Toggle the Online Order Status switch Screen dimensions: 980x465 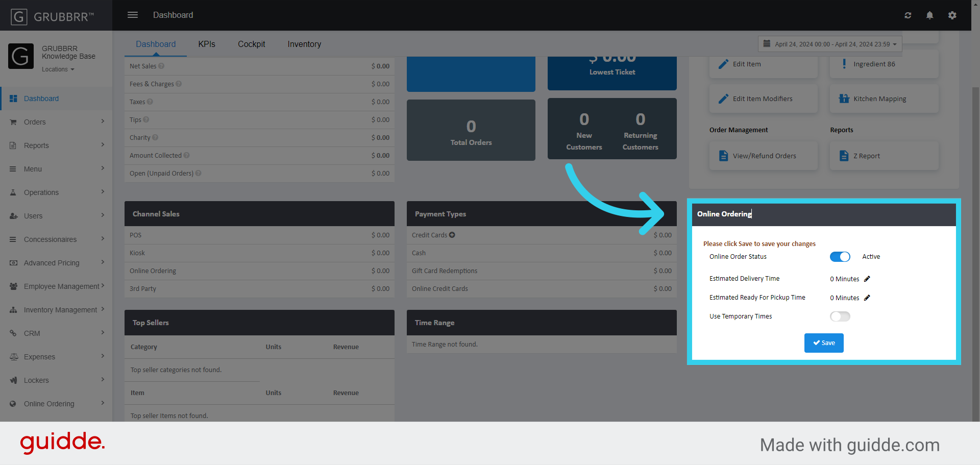(x=840, y=257)
